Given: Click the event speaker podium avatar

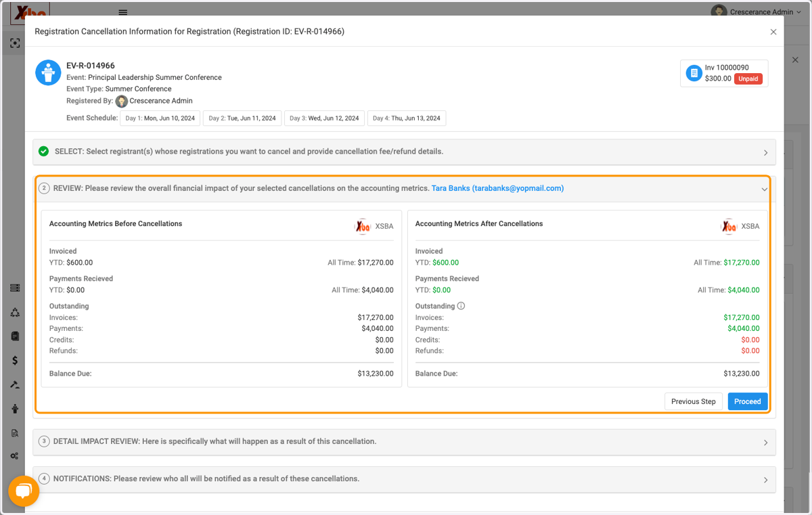Looking at the screenshot, I should pos(48,72).
